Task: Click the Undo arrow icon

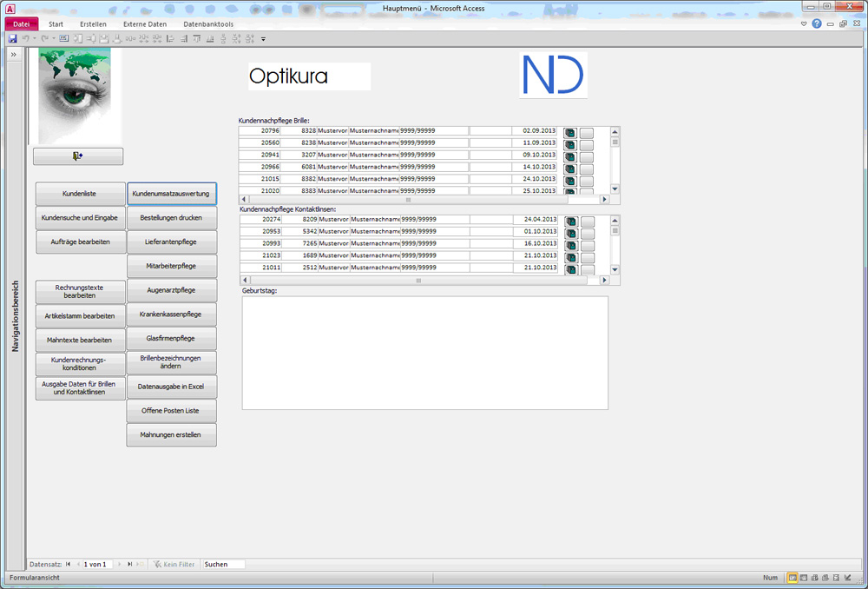Action: click(x=25, y=39)
